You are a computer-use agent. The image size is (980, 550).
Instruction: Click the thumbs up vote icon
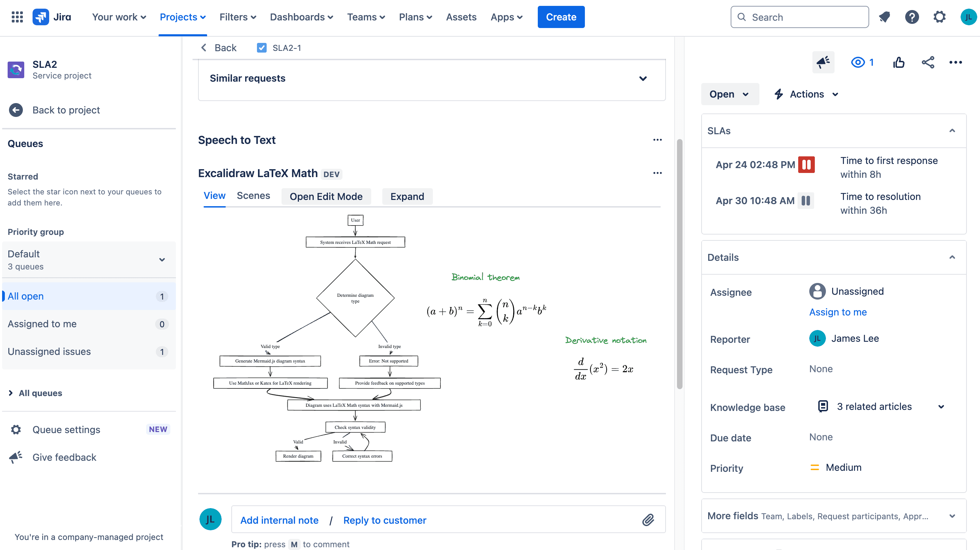899,62
